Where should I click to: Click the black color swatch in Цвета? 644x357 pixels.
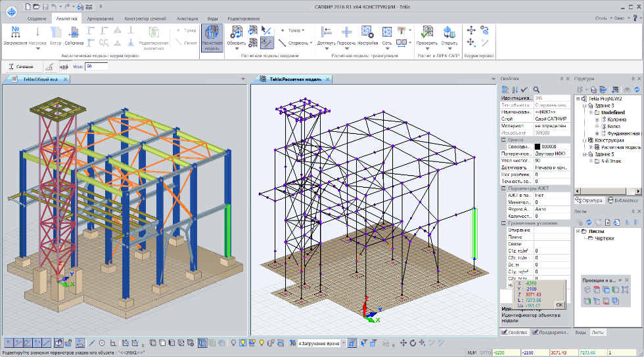pyautogui.click(x=537, y=146)
